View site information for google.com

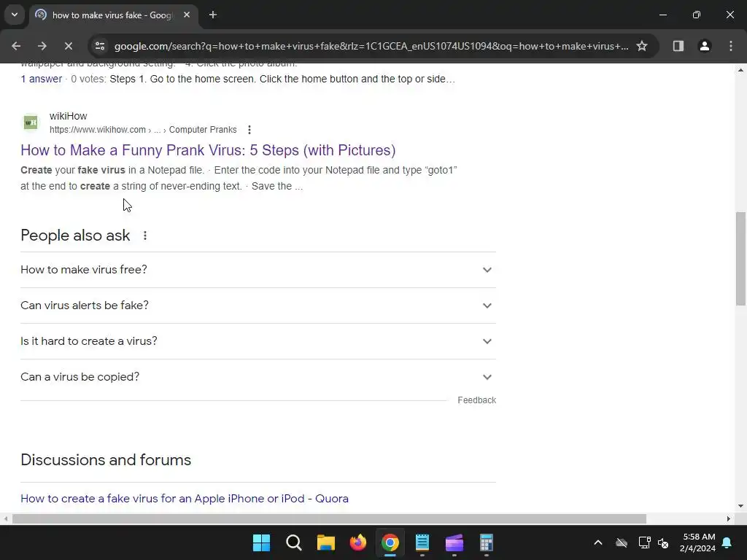click(100, 46)
